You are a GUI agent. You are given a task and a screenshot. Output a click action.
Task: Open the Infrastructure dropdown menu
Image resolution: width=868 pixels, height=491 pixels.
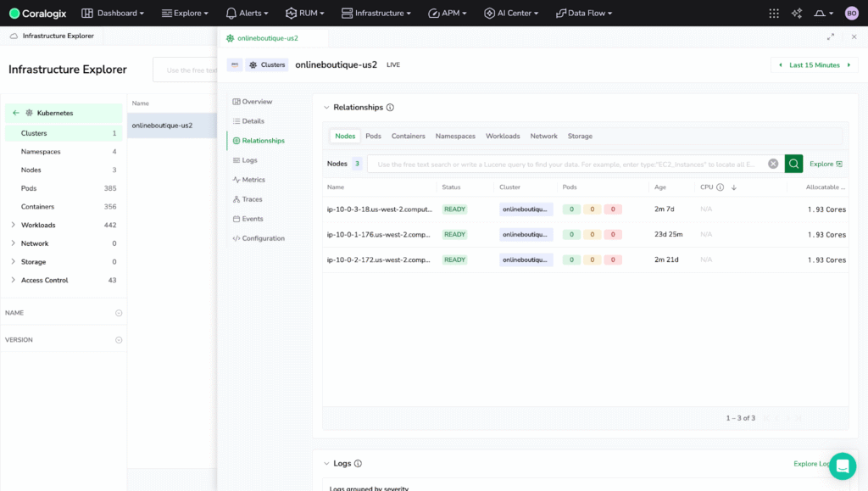(x=376, y=14)
